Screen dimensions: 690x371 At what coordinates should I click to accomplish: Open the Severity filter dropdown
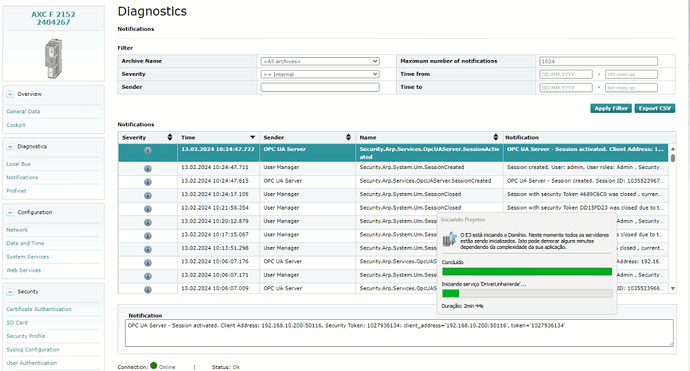point(320,74)
